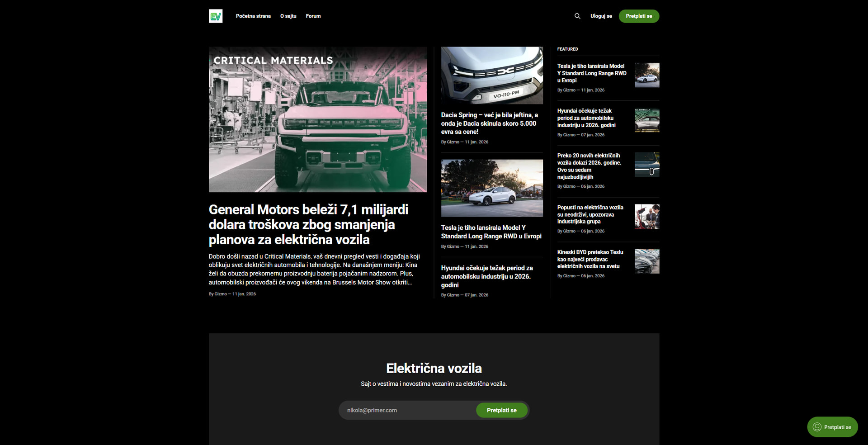Open the Dacia Spring car thumbnail
Image resolution: width=868 pixels, height=445 pixels.
click(x=492, y=76)
